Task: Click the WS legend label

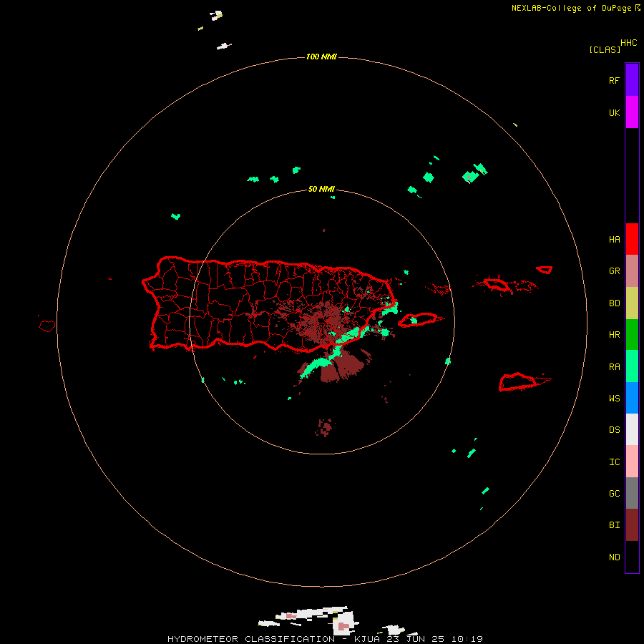Action: click(x=614, y=399)
